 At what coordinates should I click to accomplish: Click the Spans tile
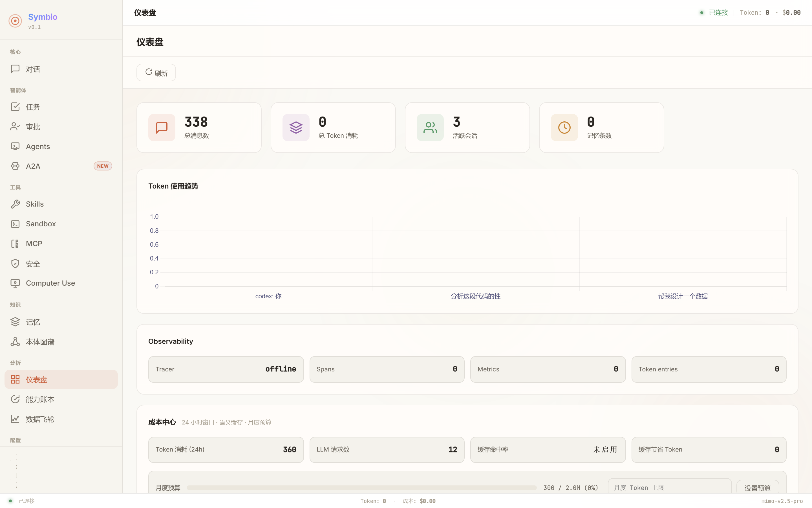(387, 369)
